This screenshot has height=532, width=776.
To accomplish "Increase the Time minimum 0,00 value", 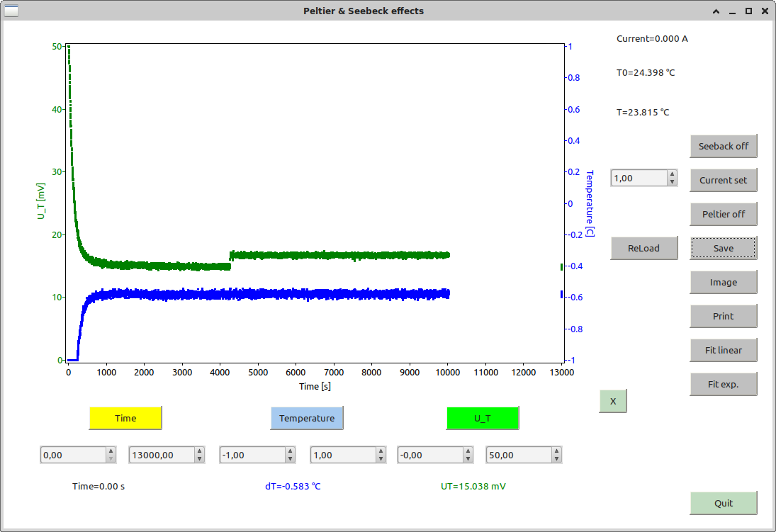I will click(111, 451).
